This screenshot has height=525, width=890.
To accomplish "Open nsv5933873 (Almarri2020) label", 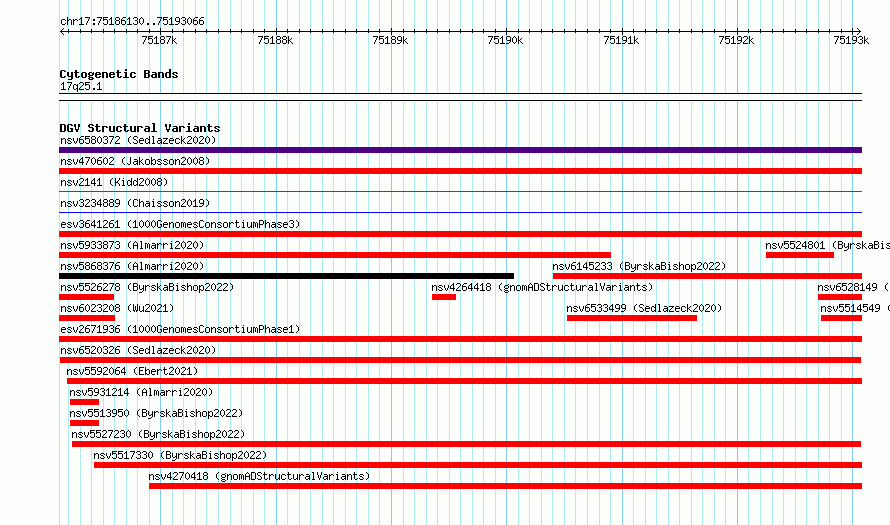I will coord(132,245).
